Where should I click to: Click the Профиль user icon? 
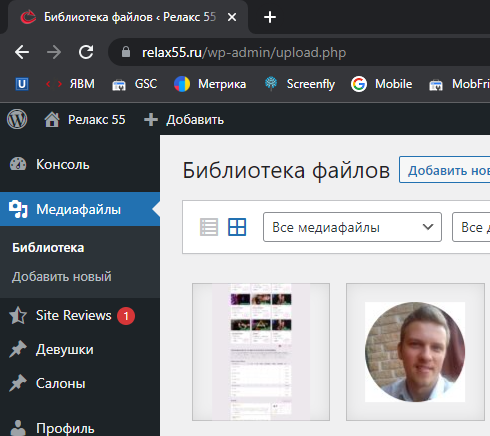[x=18, y=428]
